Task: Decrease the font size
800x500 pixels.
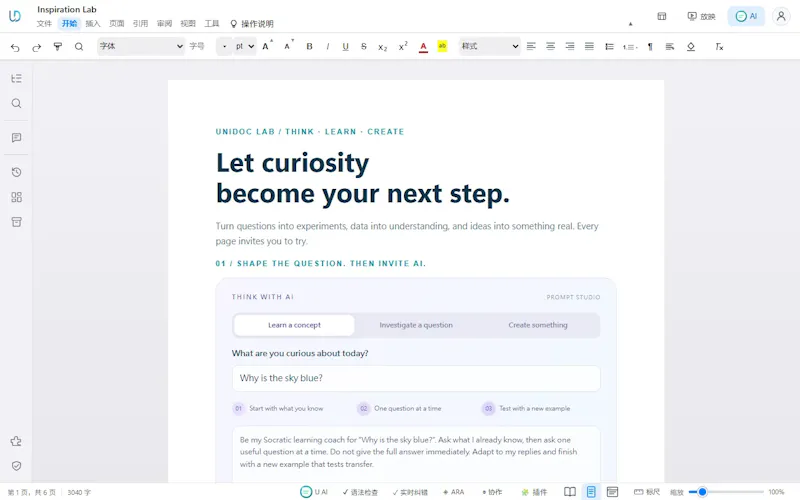Action: pos(288,46)
